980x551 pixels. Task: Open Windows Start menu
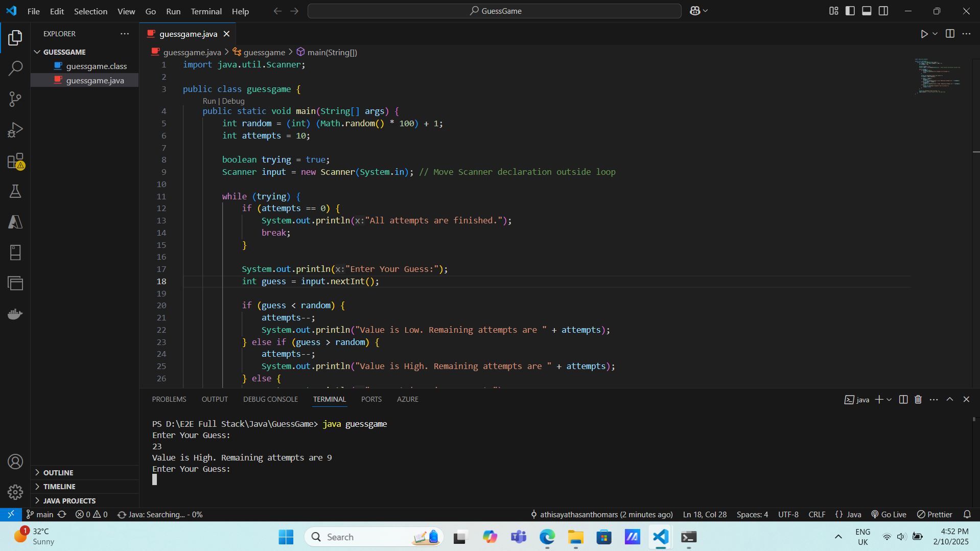pos(286,537)
